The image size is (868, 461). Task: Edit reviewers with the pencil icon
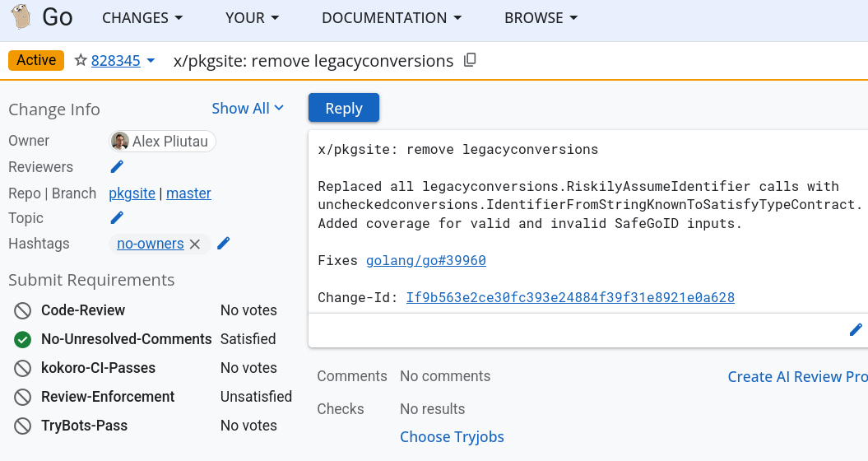tap(117, 167)
